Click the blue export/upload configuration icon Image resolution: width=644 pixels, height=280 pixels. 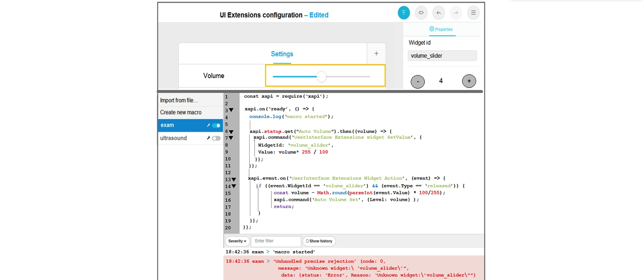[403, 13]
